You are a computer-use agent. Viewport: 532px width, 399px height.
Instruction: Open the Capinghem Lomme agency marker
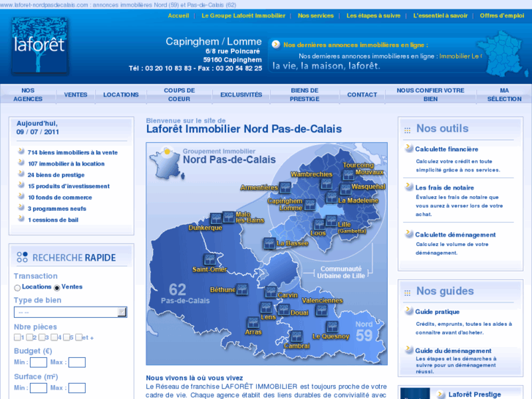click(x=310, y=204)
